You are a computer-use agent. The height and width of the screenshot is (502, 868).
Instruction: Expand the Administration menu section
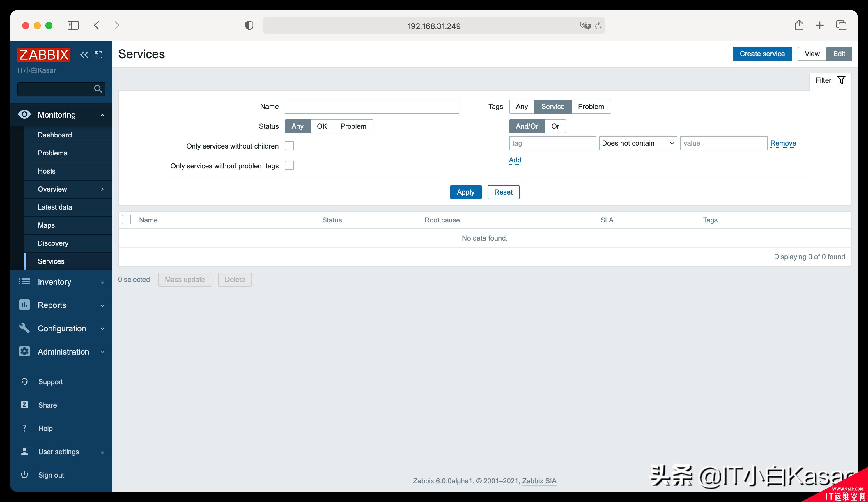pos(102,352)
